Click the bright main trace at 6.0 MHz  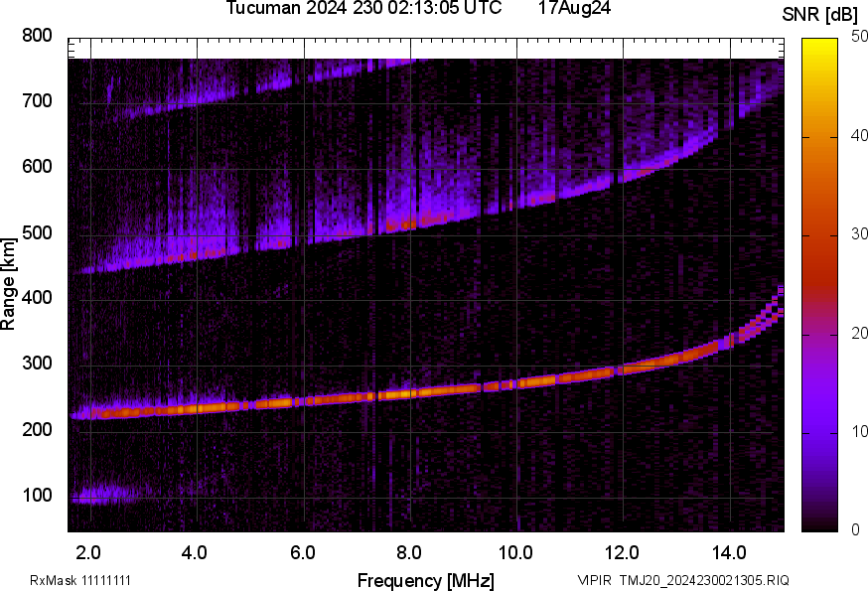(303, 400)
